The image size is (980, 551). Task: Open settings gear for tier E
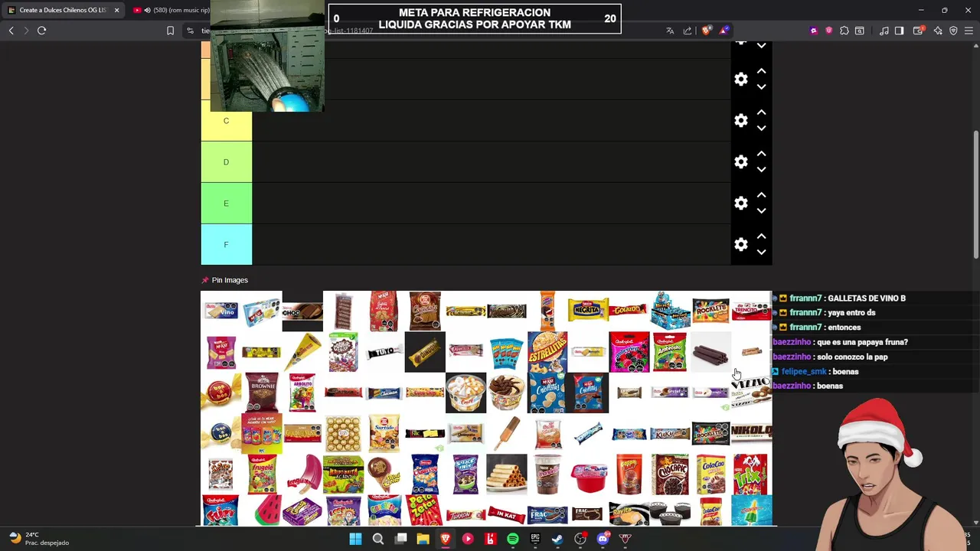(740, 204)
